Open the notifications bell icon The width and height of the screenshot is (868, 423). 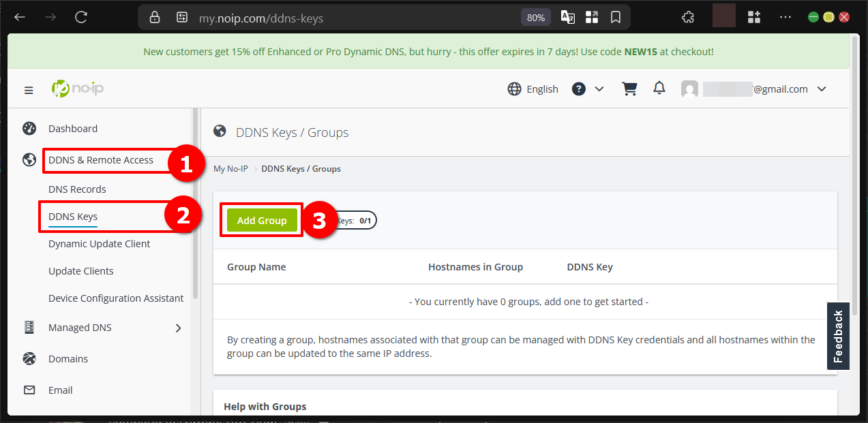(x=659, y=88)
